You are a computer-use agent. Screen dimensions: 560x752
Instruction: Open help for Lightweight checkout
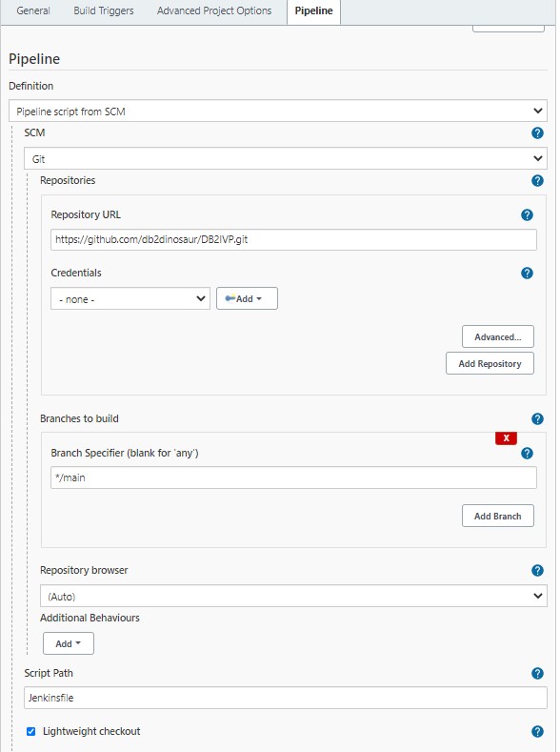click(x=537, y=731)
